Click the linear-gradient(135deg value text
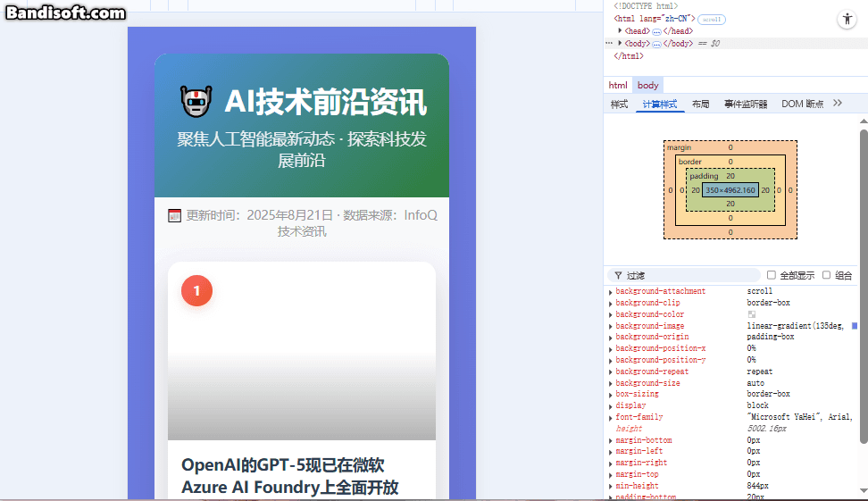This screenshot has width=868, height=501. coord(795,326)
